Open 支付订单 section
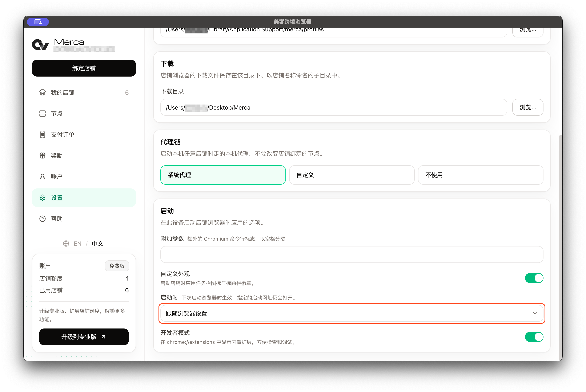 (84, 135)
